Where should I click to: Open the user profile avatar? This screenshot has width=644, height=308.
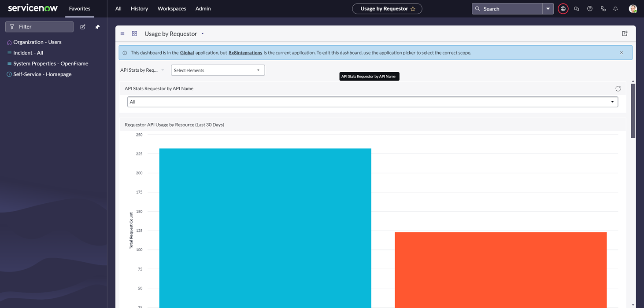coord(633,9)
